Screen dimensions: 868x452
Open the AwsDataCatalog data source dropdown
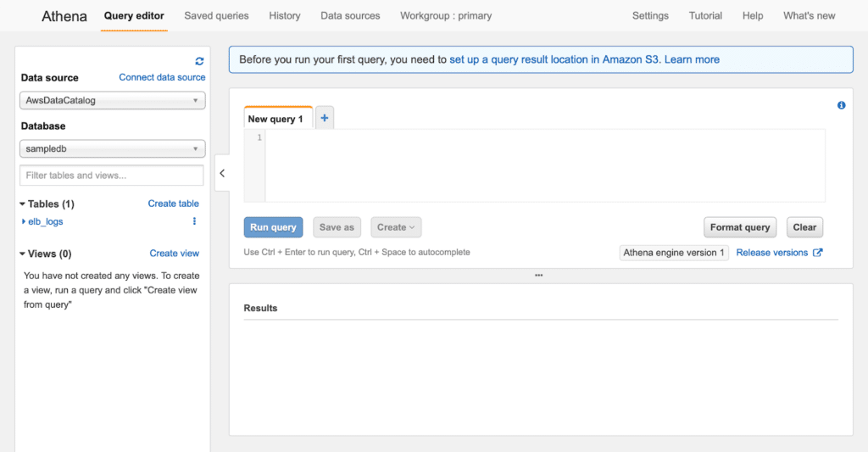tap(113, 100)
